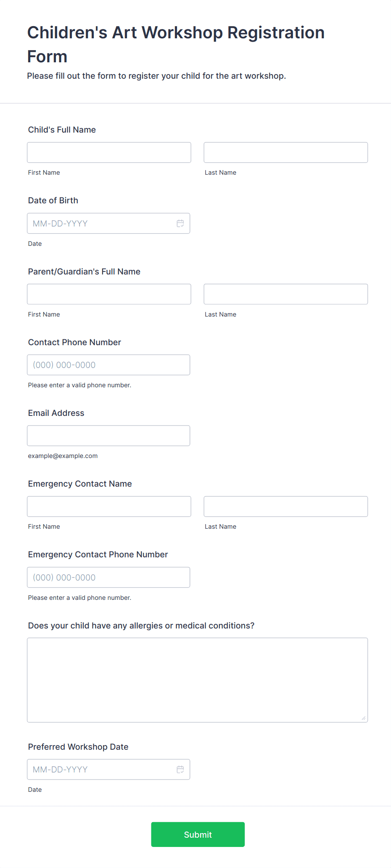Click the child's Last Name field
Viewport: 391px width, 868px height.
click(286, 152)
